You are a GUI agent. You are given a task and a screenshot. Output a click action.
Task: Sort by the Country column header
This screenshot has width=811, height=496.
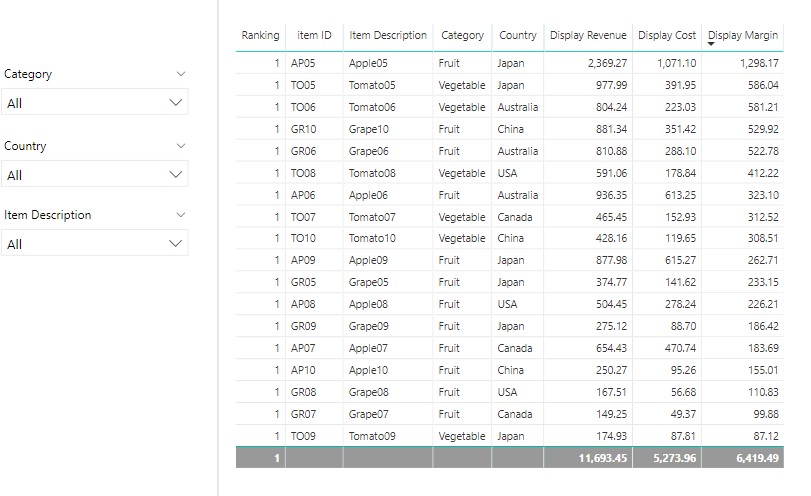pyautogui.click(x=518, y=35)
